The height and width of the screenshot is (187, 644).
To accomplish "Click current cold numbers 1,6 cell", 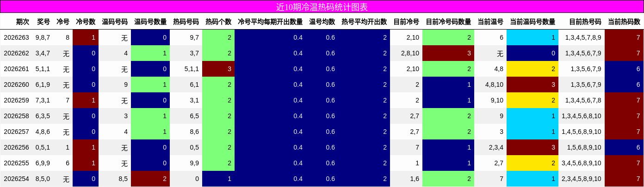I will point(406,179).
